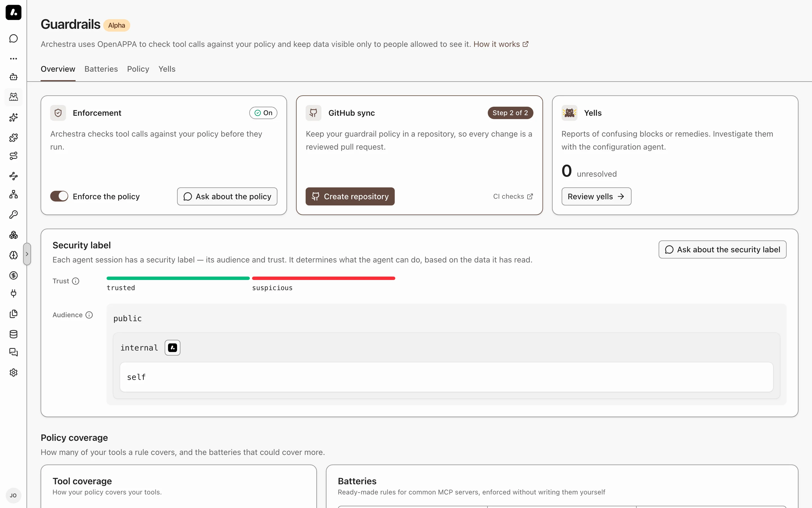The height and width of the screenshot is (508, 812).
Task: Click the database icon in the sidebar
Action: 14,334
